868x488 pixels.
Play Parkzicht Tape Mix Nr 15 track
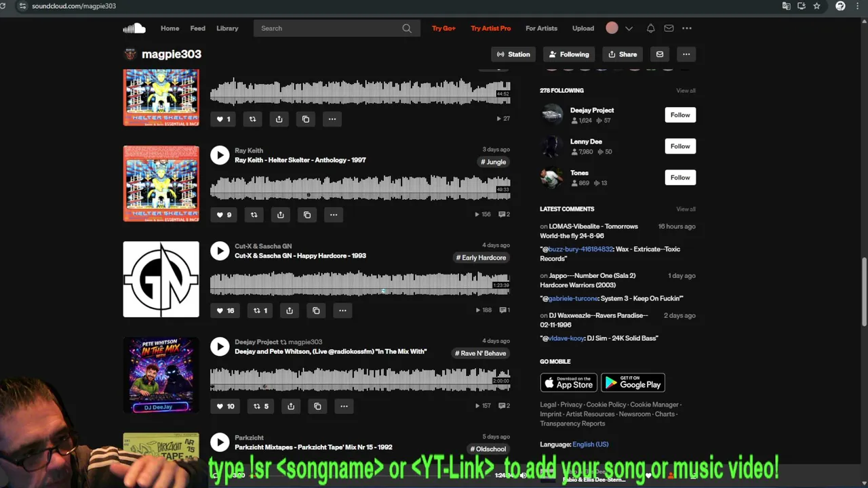coord(220,442)
